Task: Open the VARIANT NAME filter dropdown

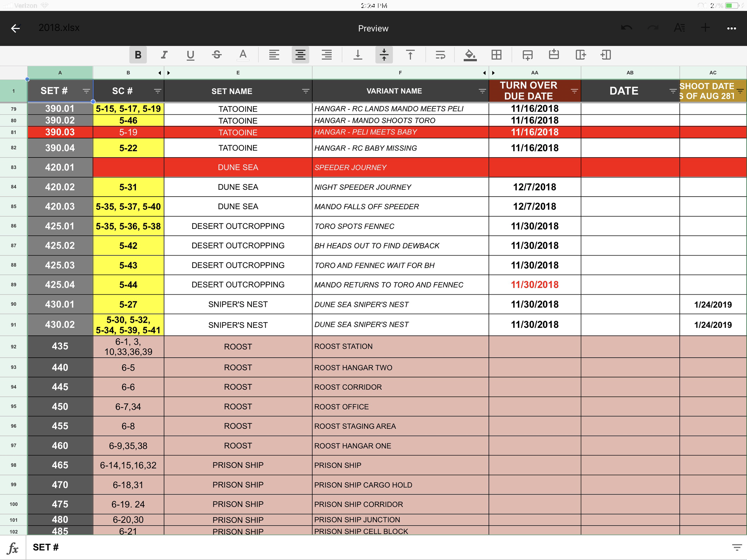Action: coord(482,91)
